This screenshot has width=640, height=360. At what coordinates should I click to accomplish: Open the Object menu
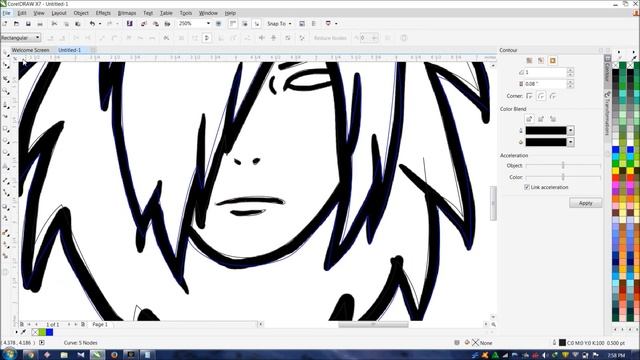[x=81, y=13]
